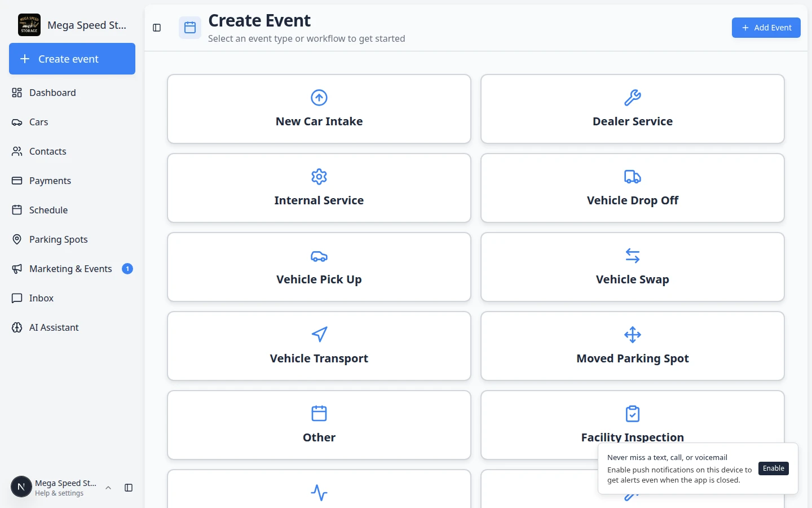The image size is (812, 508).
Task: Click the Create Event heading
Action: [259, 20]
